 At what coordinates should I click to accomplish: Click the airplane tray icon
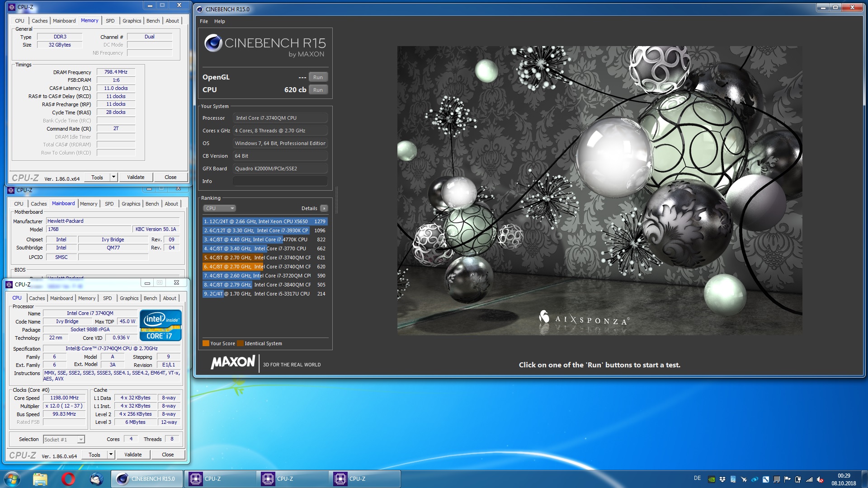pyautogui.click(x=744, y=479)
